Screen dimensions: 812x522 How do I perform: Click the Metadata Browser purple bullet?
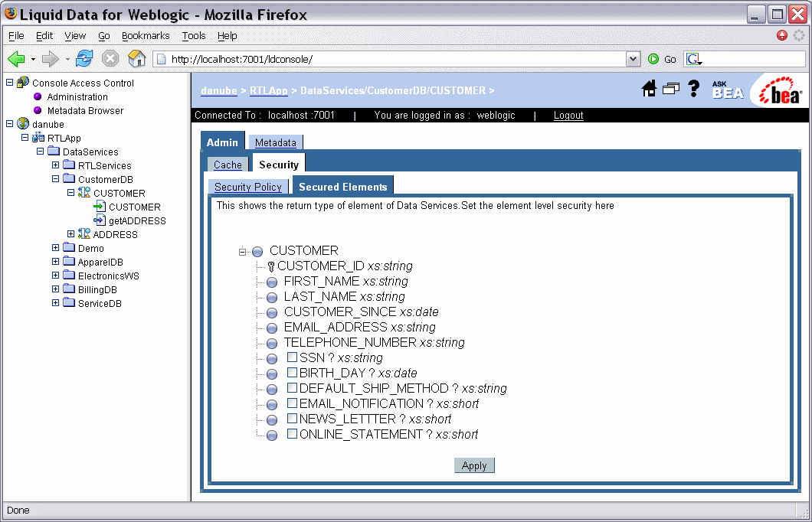(x=38, y=110)
